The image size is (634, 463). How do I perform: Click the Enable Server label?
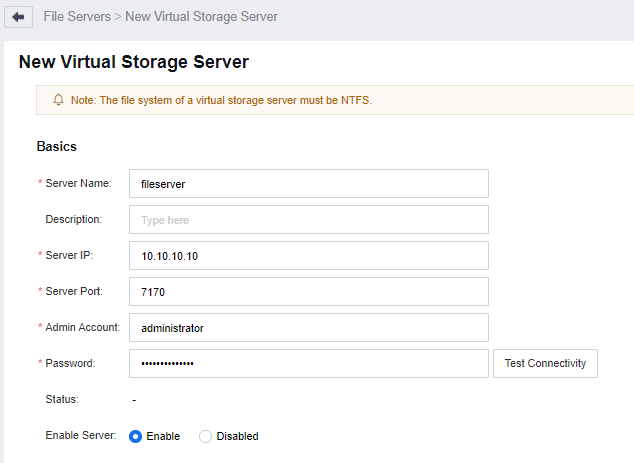click(x=81, y=436)
